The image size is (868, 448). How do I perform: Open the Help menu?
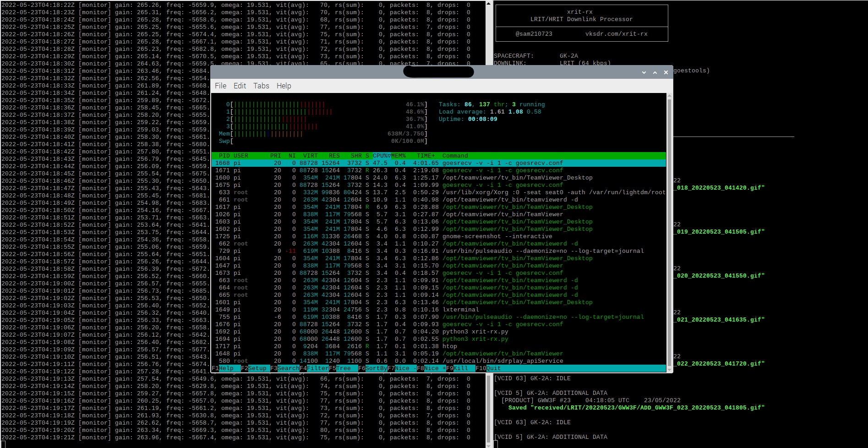(284, 86)
